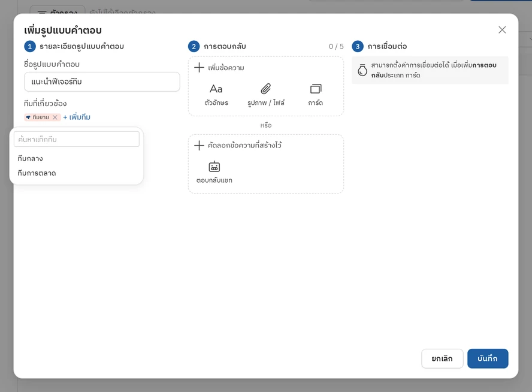Click the รายละเอียดรูปแบบคำตอบ step heading
Screen dimensions: 532x392
[x=81, y=47]
